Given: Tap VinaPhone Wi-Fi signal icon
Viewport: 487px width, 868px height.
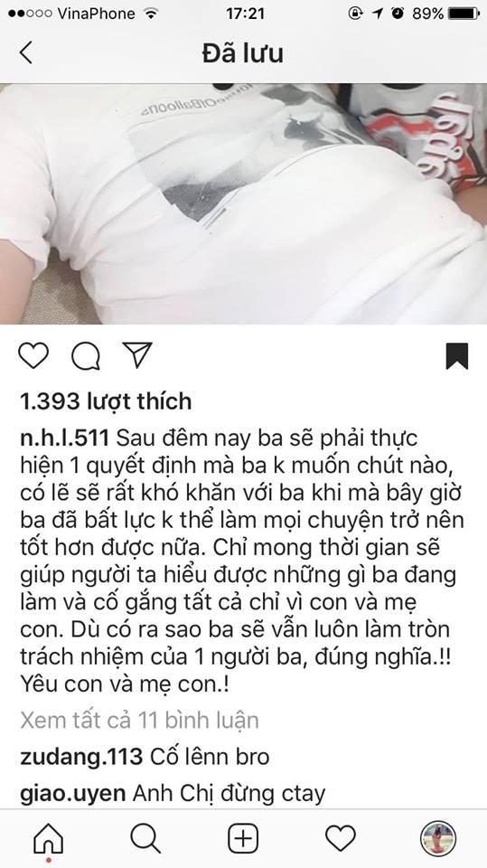Looking at the screenshot, I should click(x=150, y=14).
